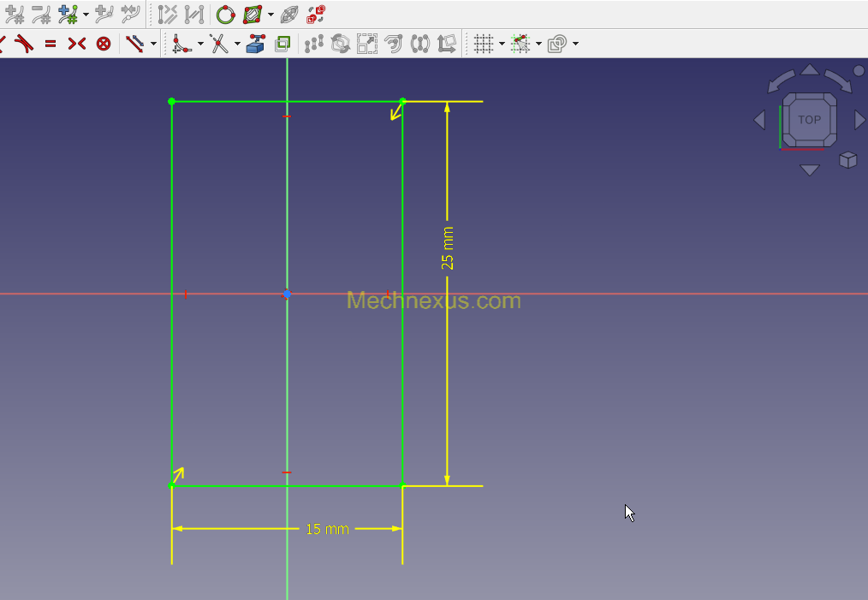Click Increase knot multiplicity icon
The height and width of the screenshot is (600, 868).
point(68,15)
